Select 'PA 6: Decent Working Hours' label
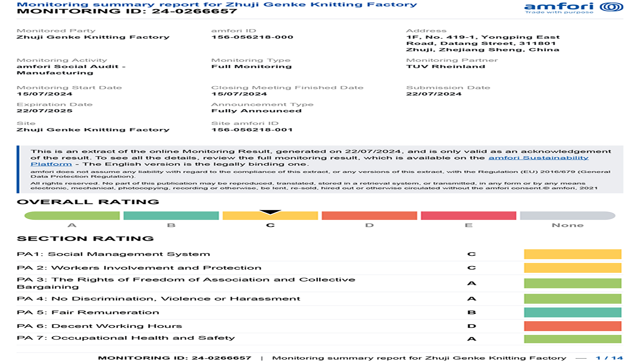Image resolution: width=644 pixels, height=362 pixels. (99, 326)
